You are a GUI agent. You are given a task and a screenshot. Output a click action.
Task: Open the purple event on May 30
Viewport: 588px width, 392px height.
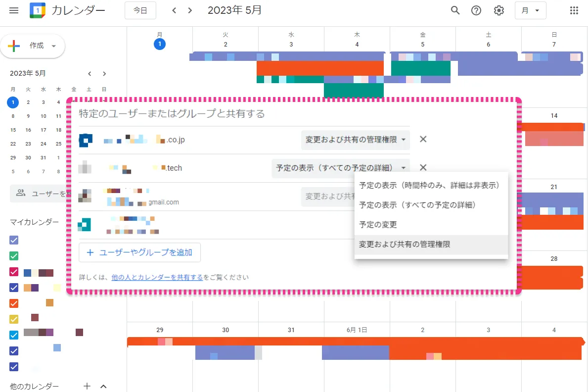[225, 352]
